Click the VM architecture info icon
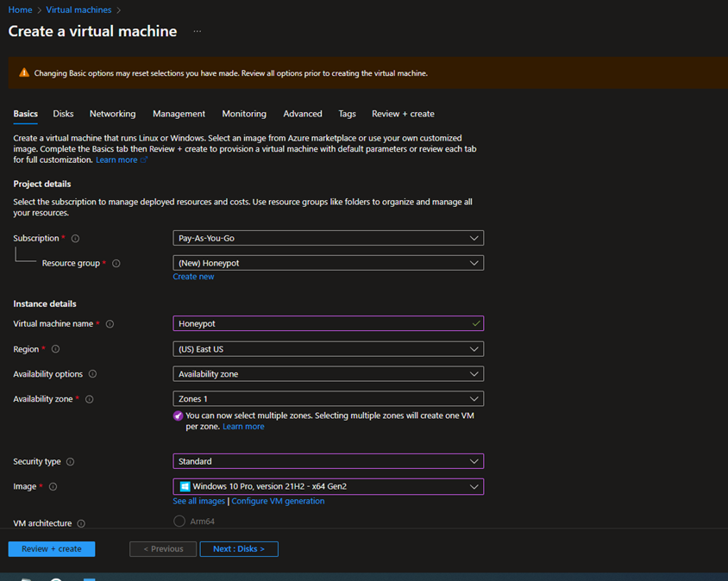This screenshot has height=581, width=728. (x=80, y=523)
